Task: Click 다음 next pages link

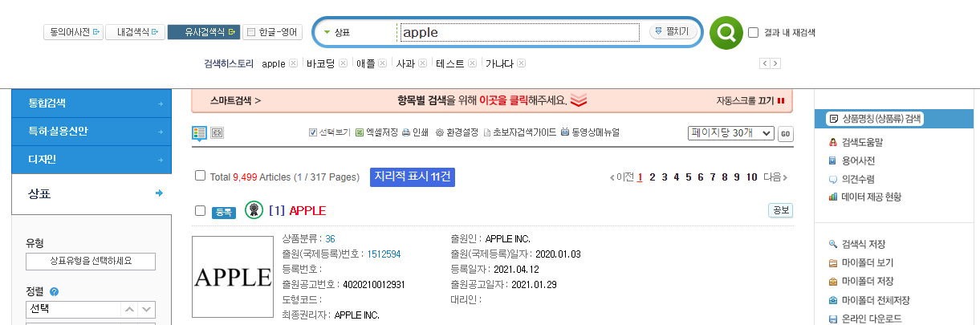Action: pyautogui.click(x=775, y=177)
